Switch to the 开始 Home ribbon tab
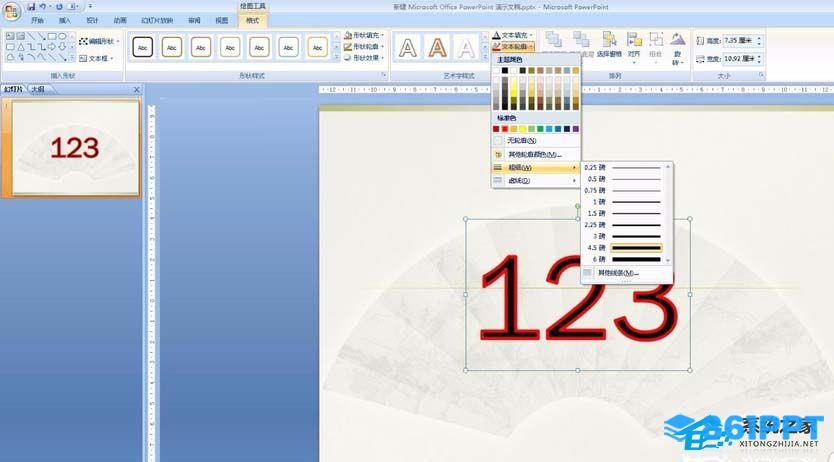 tap(37, 20)
